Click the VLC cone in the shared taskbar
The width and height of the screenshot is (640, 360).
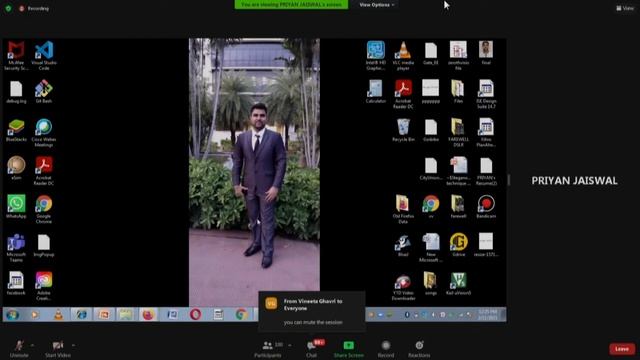coord(58,314)
